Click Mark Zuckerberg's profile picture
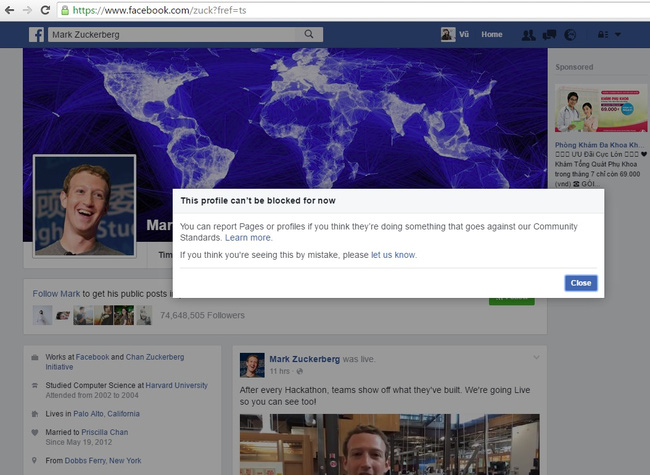Viewport: 650px width, 475px height. point(85,206)
